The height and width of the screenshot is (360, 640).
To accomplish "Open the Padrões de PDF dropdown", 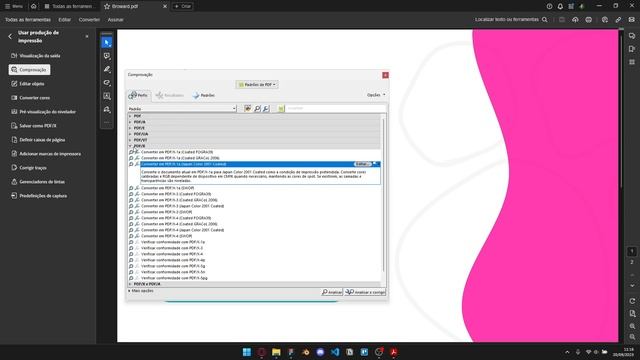I will tap(257, 84).
